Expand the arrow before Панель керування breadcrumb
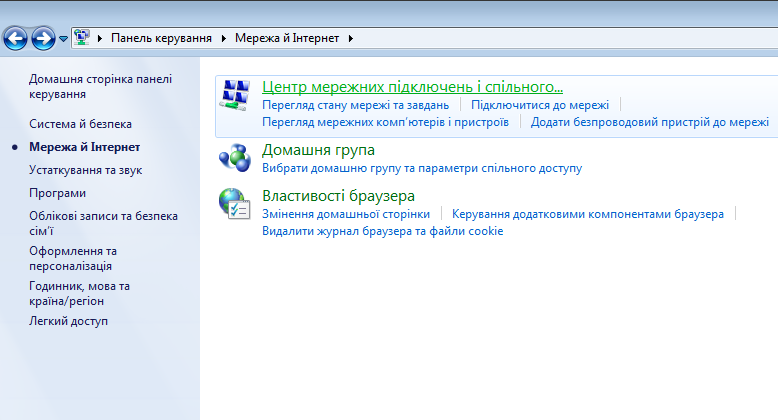The image size is (778, 420). (x=100, y=38)
